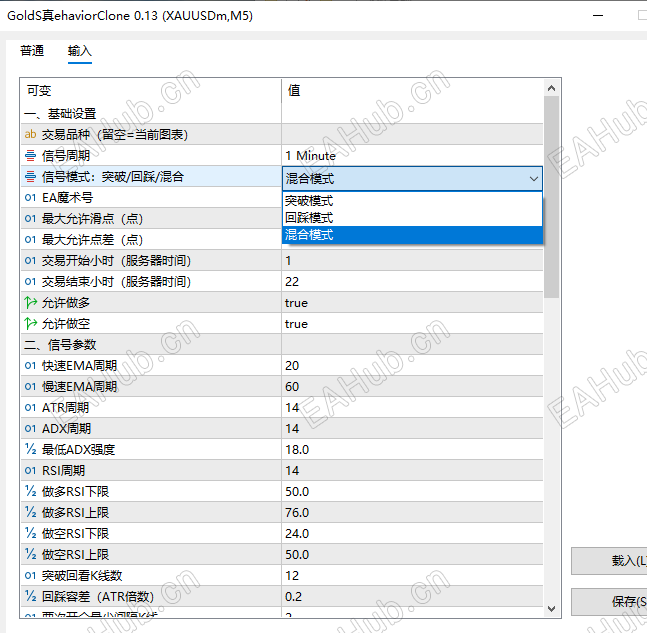The height and width of the screenshot is (633, 647).
Task: Click the 01 icon beside 慢速EMA周期
Action: (30, 387)
